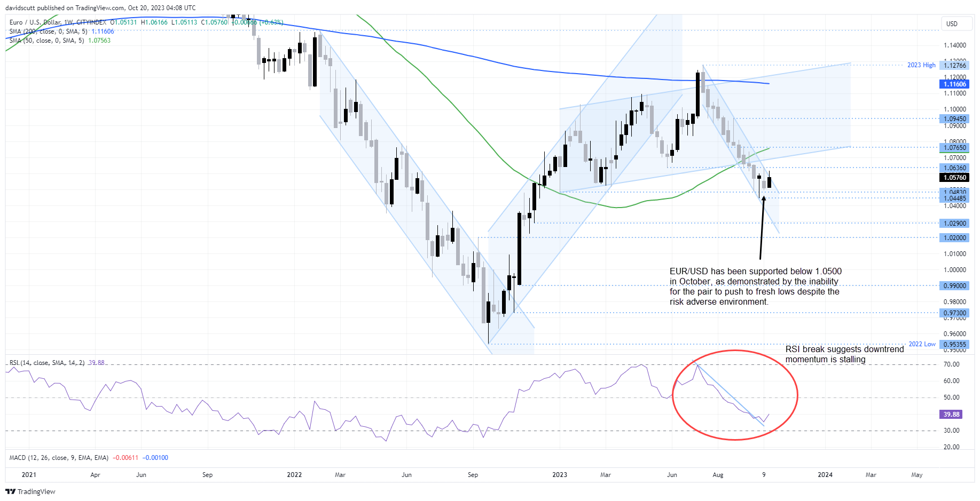Select the SMA 200 indicator legend
Image resolution: width=980 pixels, height=501 pixels.
[48, 31]
